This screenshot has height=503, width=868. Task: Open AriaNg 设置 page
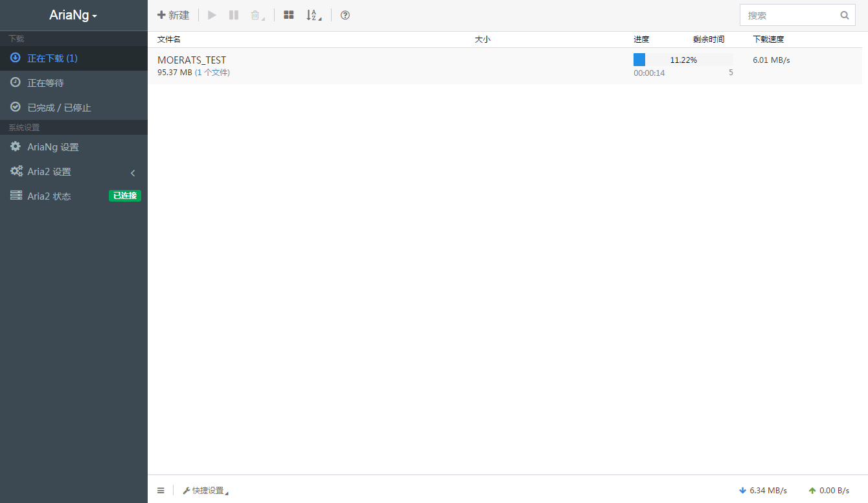coord(74,147)
